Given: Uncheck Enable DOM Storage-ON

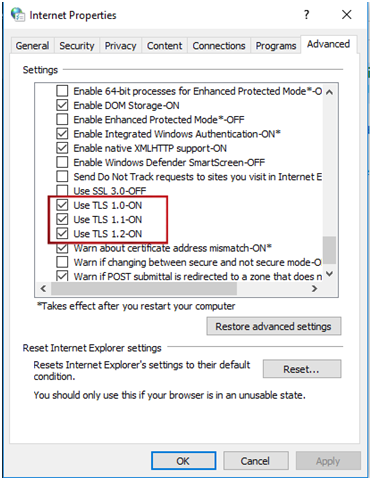Looking at the screenshot, I should click(62, 105).
